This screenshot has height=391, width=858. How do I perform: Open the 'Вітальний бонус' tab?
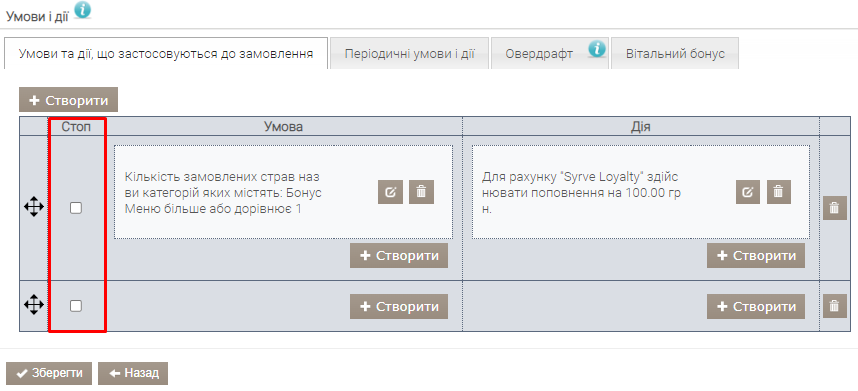click(675, 54)
